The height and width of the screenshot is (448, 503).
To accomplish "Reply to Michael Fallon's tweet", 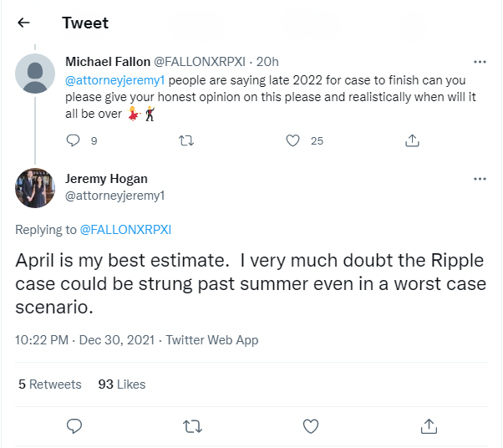I will (73, 140).
